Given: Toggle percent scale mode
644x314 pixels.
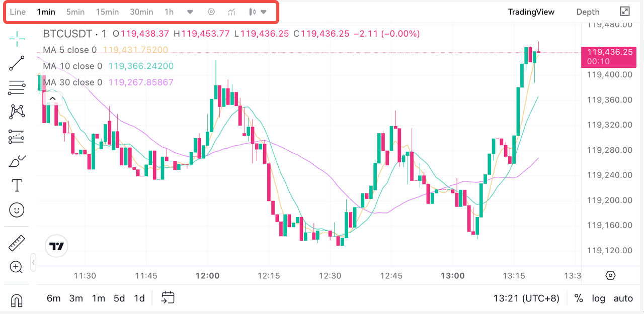Looking at the screenshot, I should (x=579, y=298).
